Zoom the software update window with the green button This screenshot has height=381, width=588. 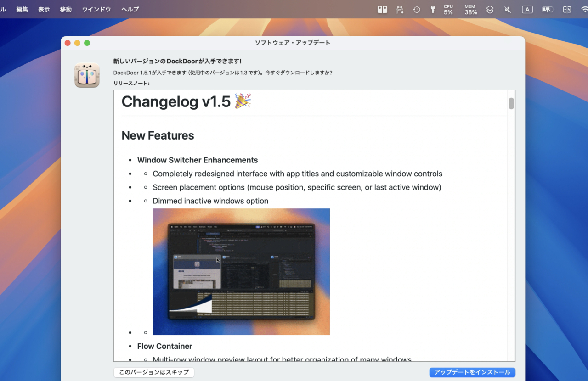[87, 43]
